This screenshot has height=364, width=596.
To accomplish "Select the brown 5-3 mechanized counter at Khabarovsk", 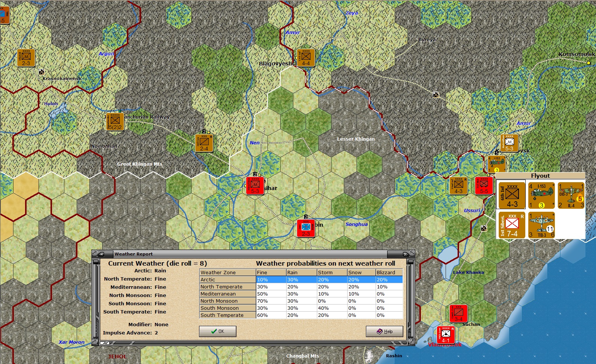I will click(x=509, y=143).
